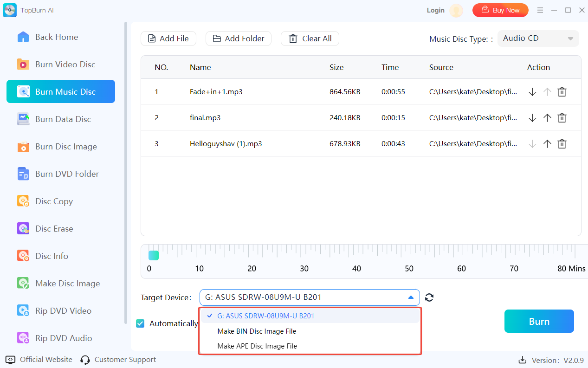The height and width of the screenshot is (368, 588).
Task: Move final.mp3 down with its arrow icon
Action: pyautogui.click(x=532, y=118)
